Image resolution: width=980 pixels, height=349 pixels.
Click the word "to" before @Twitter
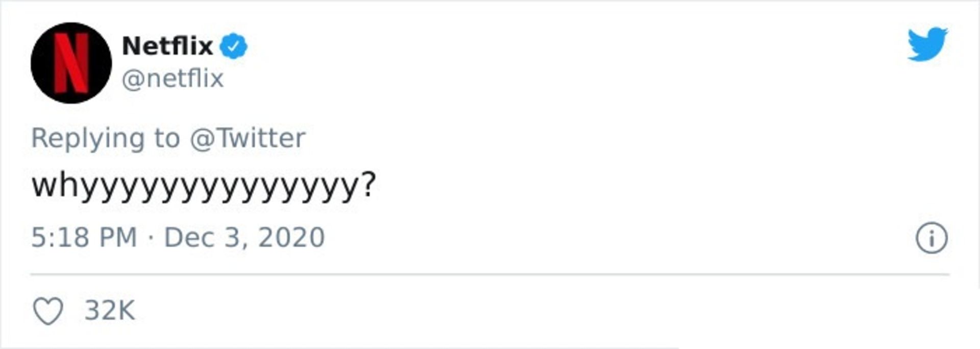[x=167, y=138]
